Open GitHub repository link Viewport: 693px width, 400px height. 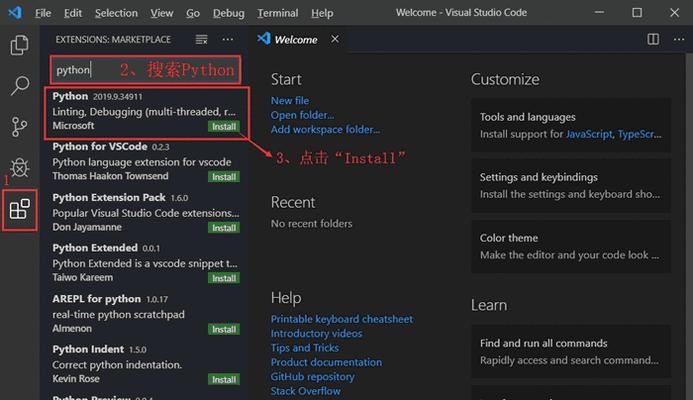coord(312,377)
